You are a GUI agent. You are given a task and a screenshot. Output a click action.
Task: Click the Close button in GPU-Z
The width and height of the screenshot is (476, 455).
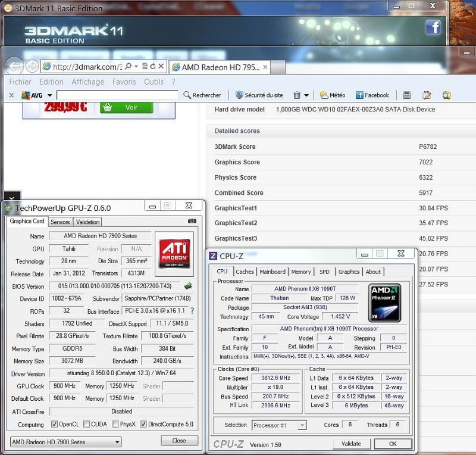tap(178, 441)
